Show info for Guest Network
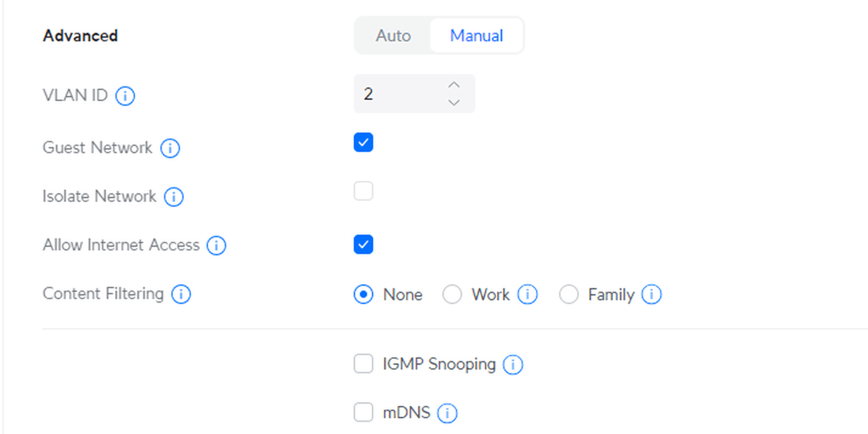 (170, 148)
